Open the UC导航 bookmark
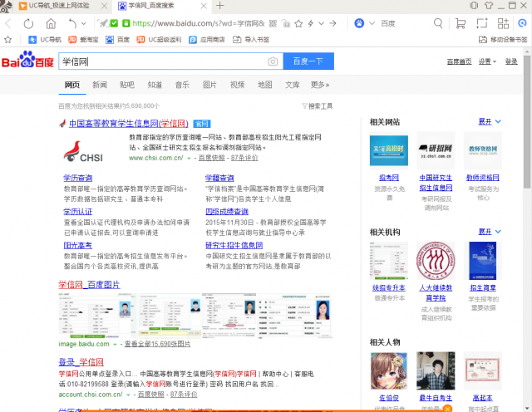This screenshot has width=532, height=412. 45,40
